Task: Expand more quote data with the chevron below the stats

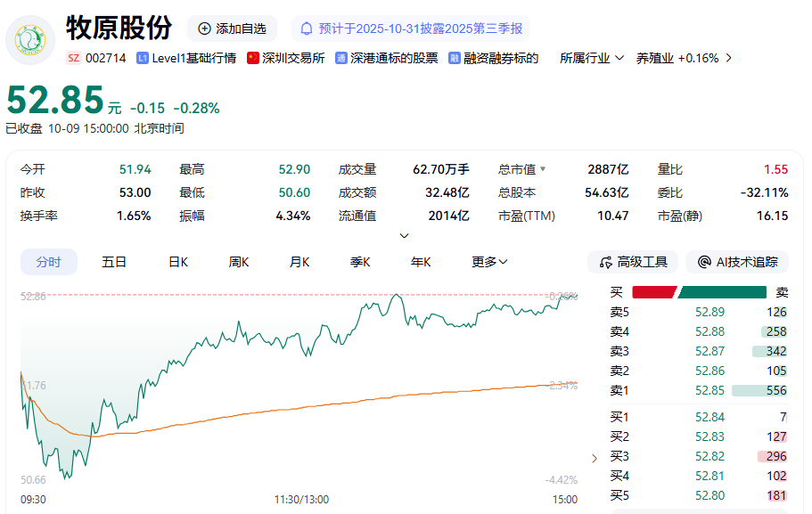Action: click(x=405, y=235)
